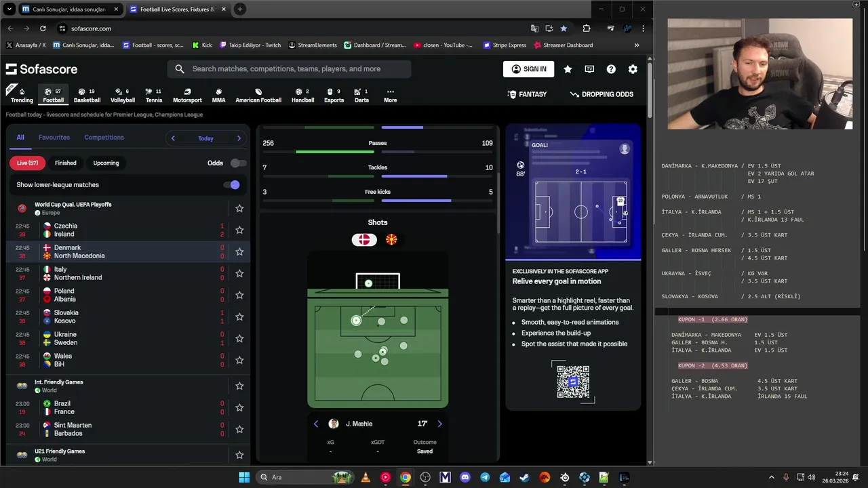Open Steam from the taskbar
The height and width of the screenshot is (488, 868).
tap(525, 477)
